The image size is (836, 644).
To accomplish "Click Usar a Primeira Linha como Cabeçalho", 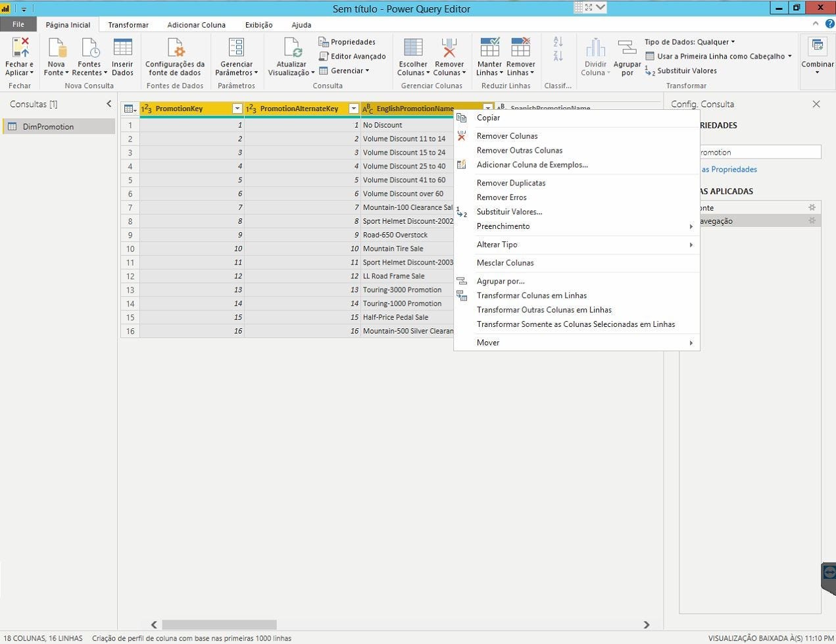I will pyautogui.click(x=718, y=57).
